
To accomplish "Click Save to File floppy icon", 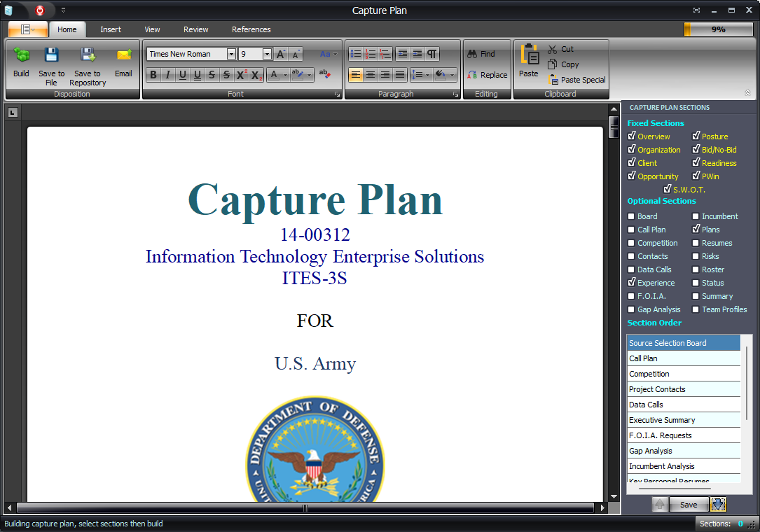I will pyautogui.click(x=51, y=55).
